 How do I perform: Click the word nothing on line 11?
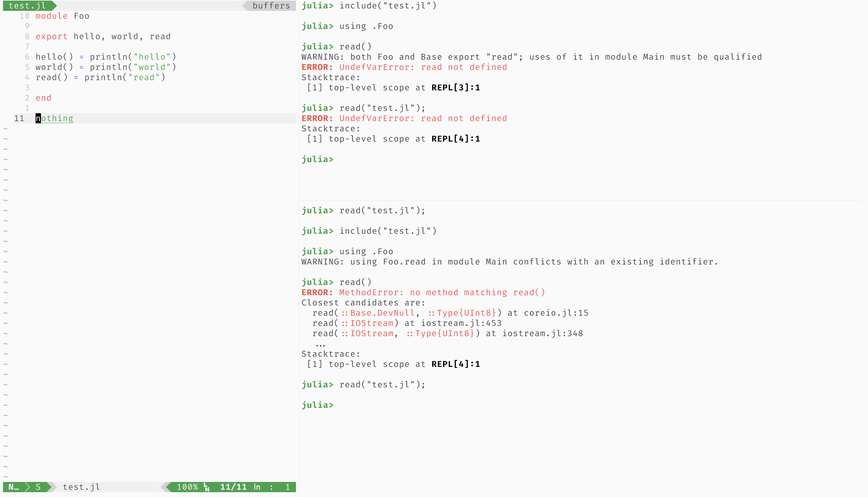pos(55,118)
